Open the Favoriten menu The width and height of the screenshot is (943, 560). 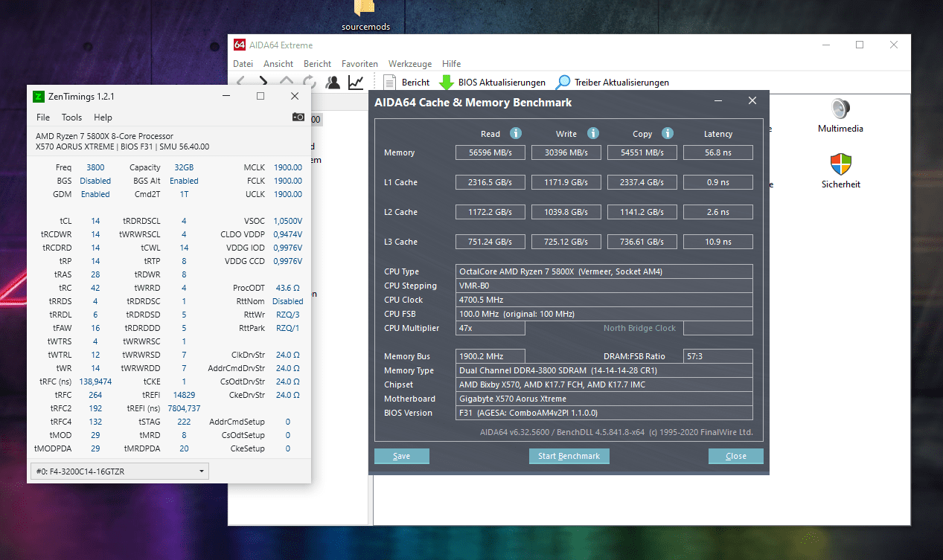[359, 64]
